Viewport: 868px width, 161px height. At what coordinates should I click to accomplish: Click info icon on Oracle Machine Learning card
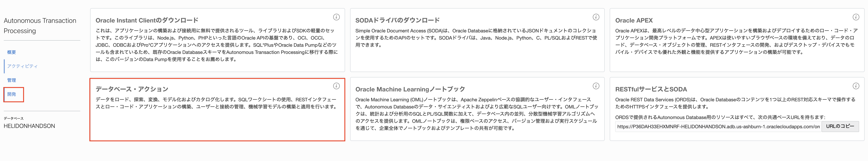(596, 86)
